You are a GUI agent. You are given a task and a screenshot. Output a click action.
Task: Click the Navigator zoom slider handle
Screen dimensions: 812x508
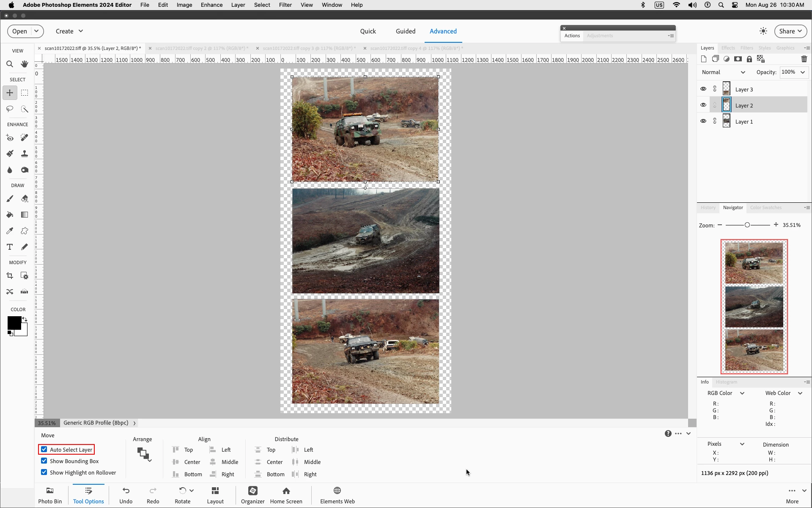[x=747, y=225]
